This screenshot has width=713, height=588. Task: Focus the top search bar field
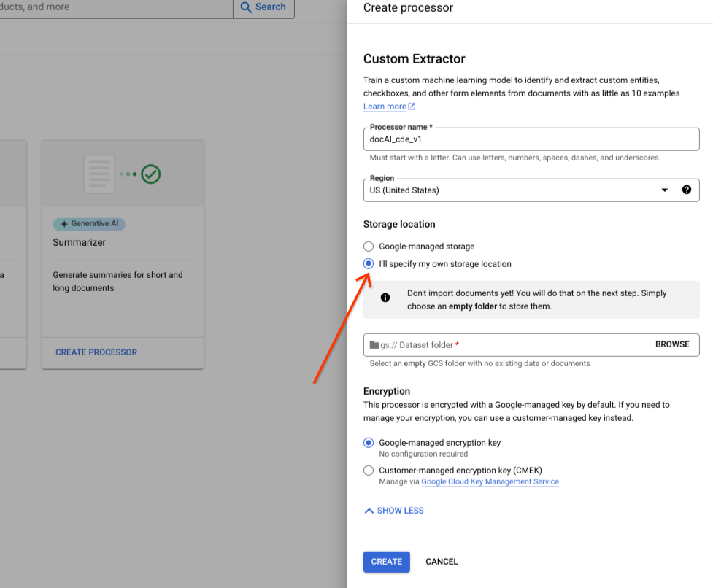[109, 7]
